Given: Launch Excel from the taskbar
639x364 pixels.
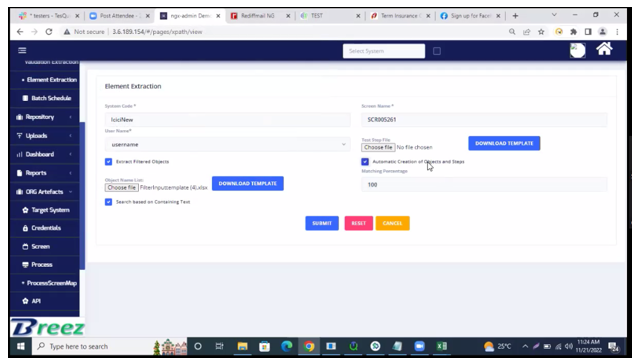Looking at the screenshot, I should (441, 346).
